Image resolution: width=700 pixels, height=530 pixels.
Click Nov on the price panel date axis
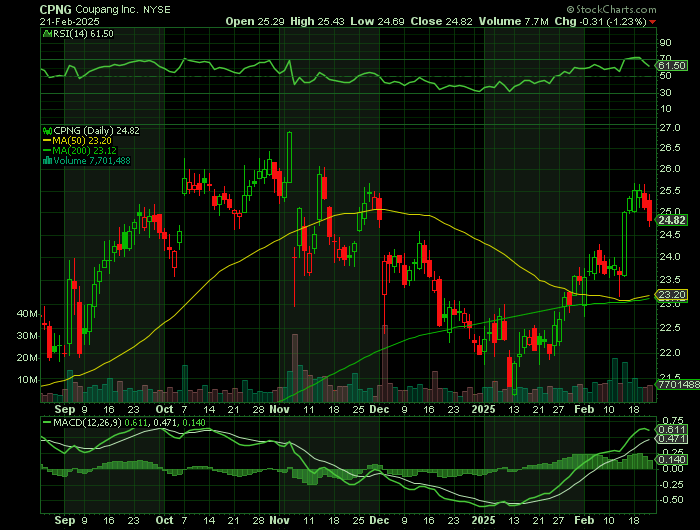point(279,409)
